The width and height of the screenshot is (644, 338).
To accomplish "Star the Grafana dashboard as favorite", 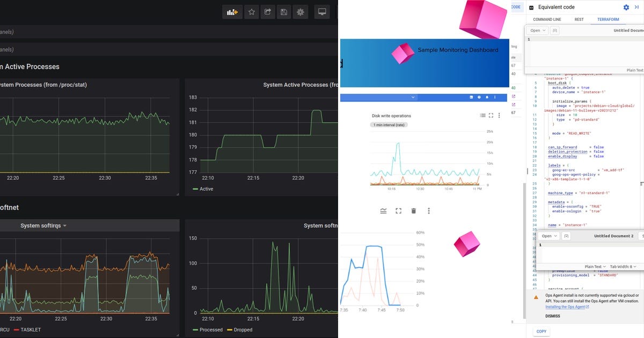I will coord(251,11).
